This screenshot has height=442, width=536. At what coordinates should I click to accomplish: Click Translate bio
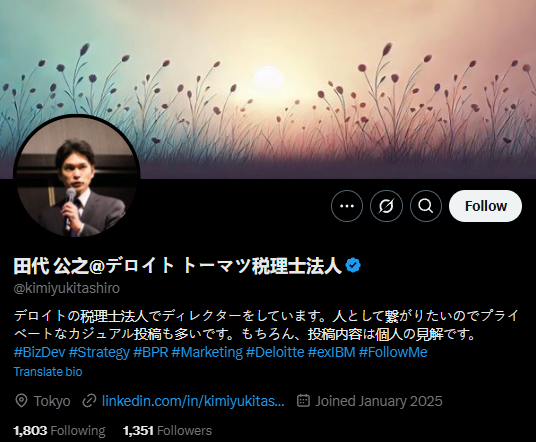[48, 372]
